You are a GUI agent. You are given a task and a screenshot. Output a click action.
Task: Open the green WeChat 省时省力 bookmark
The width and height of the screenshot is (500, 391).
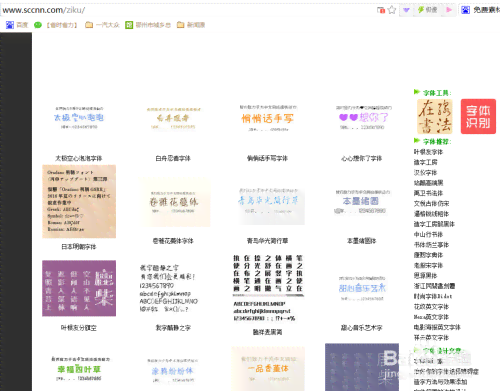(x=56, y=25)
